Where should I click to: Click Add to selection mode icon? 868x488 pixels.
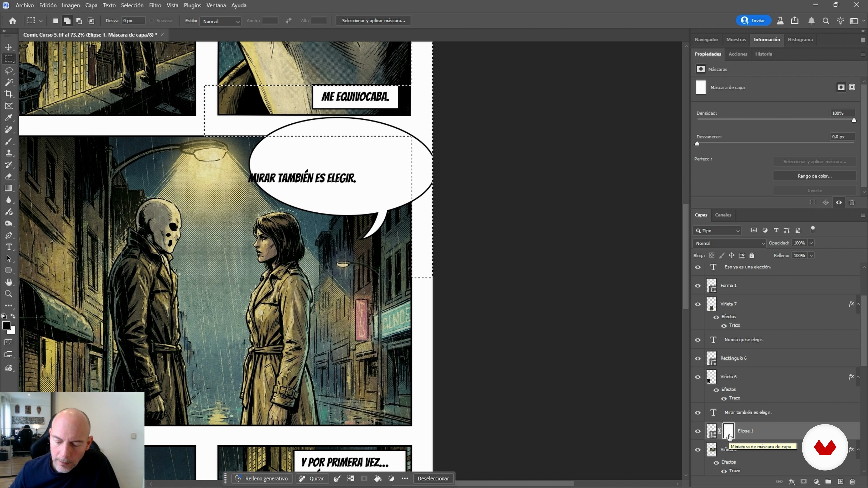(67, 21)
